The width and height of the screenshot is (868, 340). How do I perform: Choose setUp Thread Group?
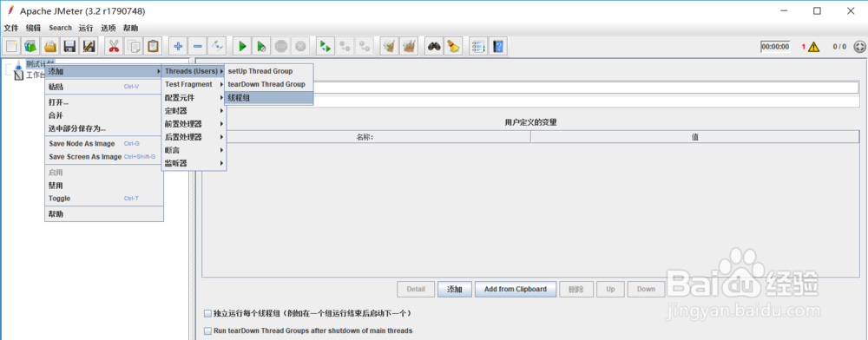tap(269, 71)
